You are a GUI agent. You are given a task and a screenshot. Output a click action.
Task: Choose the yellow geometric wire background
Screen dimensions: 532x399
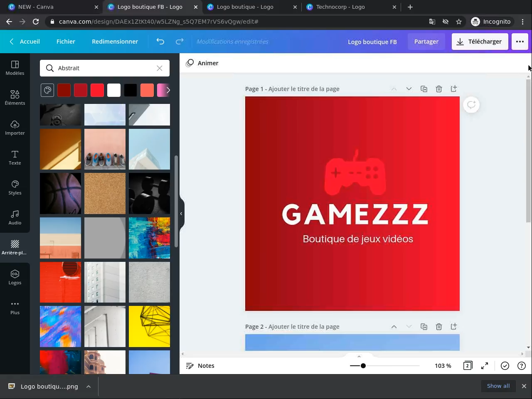tap(150, 327)
